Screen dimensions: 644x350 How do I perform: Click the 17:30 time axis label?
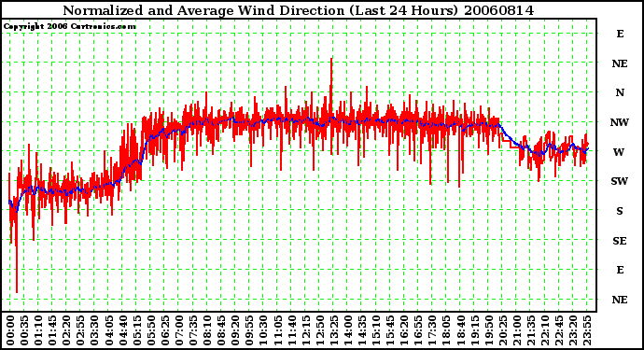(432, 330)
